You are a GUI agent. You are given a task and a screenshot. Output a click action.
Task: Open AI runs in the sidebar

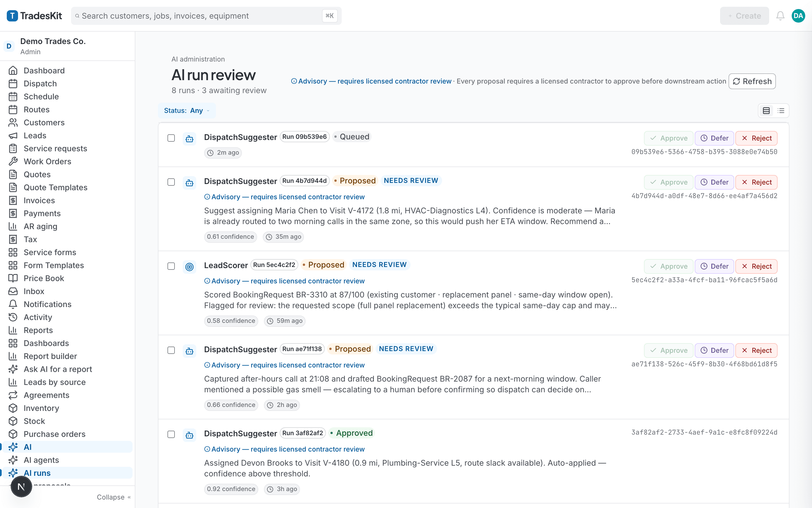point(67,473)
